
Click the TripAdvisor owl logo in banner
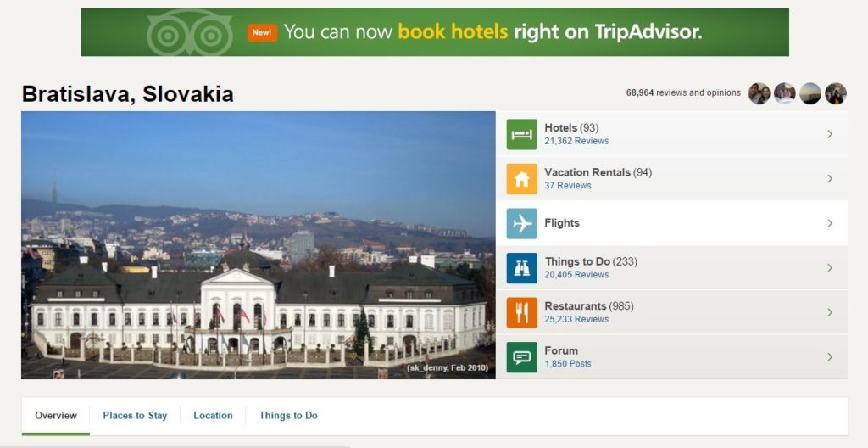click(x=189, y=34)
